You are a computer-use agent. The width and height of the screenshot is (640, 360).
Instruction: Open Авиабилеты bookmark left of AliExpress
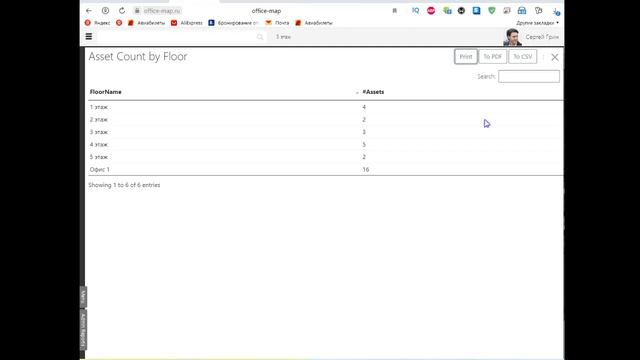[147, 23]
